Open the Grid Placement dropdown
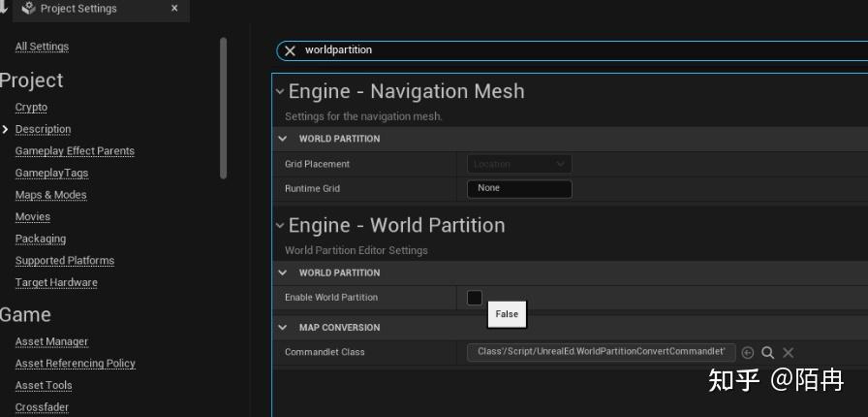The height and width of the screenshot is (417, 868). pyautogui.click(x=519, y=164)
